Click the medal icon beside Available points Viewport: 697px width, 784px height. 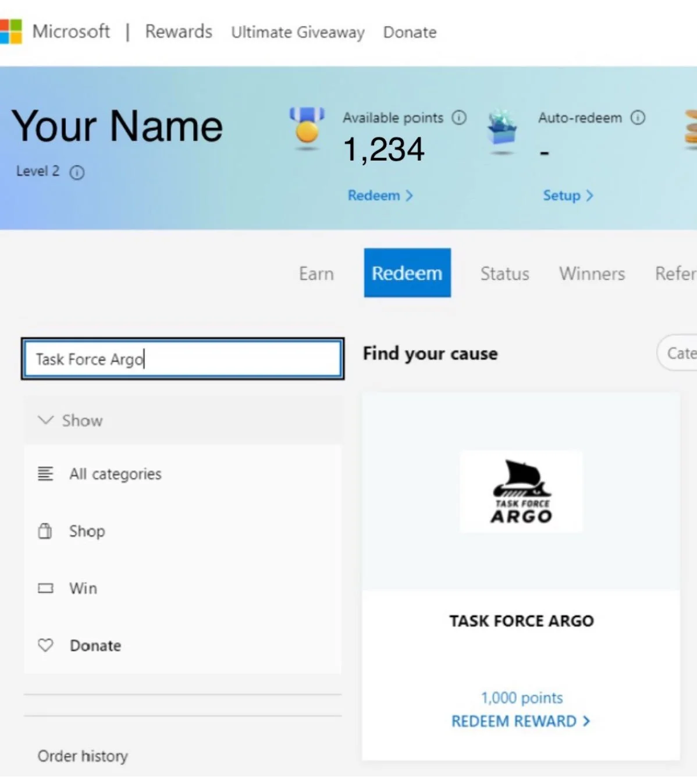(307, 128)
